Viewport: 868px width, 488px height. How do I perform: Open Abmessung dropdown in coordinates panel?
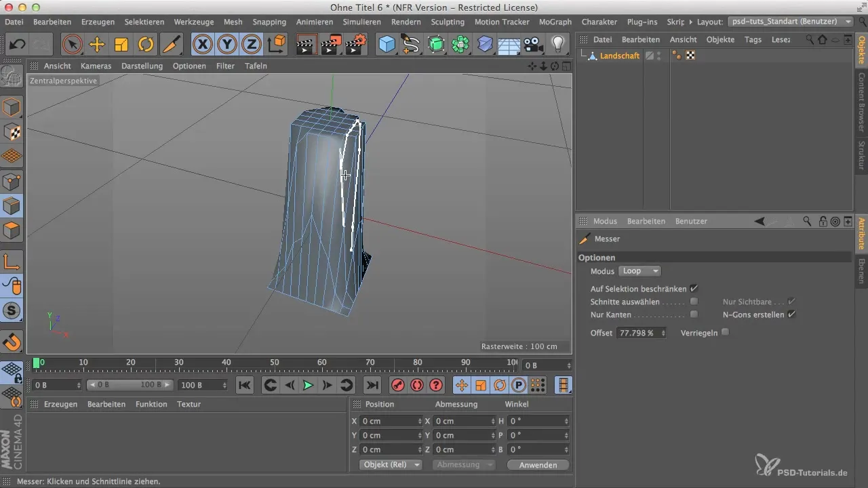[464, 465]
